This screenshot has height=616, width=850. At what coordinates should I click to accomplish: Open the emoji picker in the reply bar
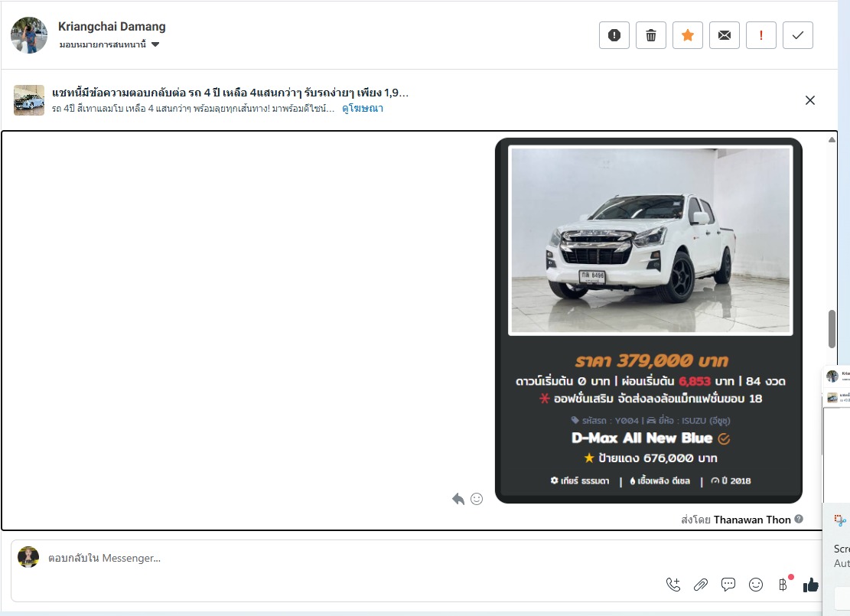(756, 585)
